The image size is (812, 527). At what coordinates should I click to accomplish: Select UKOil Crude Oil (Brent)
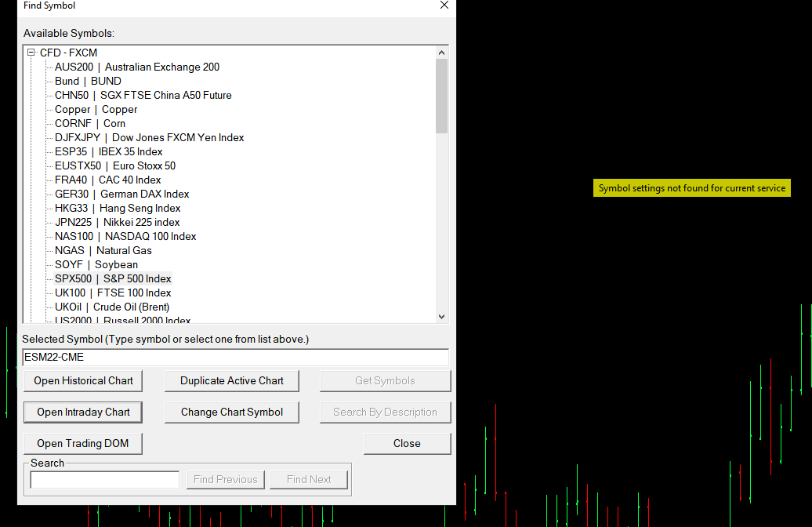[112, 307]
